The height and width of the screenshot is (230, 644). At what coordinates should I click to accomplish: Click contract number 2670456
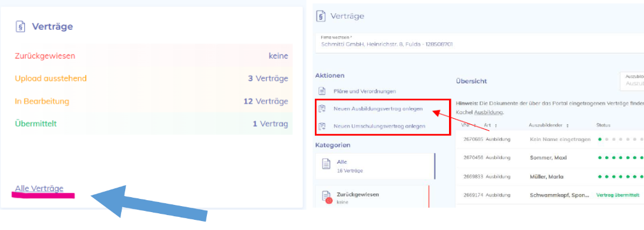[x=473, y=158]
